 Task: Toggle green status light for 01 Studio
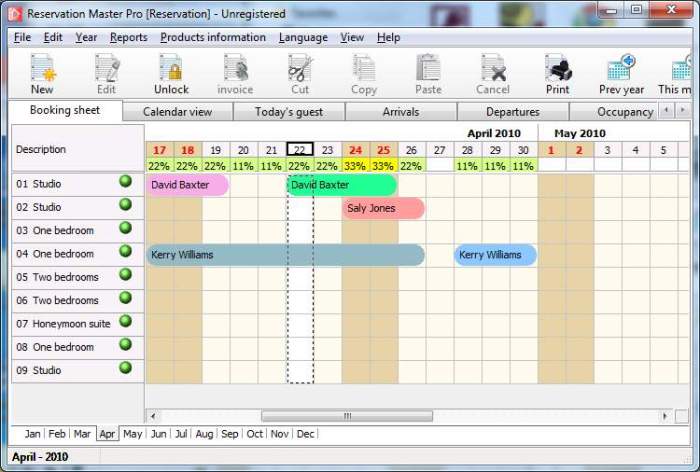pos(126,182)
